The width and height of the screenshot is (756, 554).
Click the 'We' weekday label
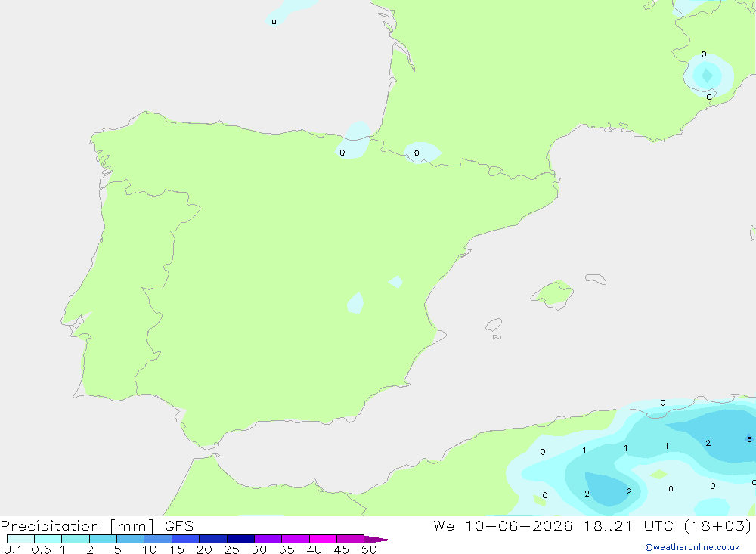click(x=444, y=526)
